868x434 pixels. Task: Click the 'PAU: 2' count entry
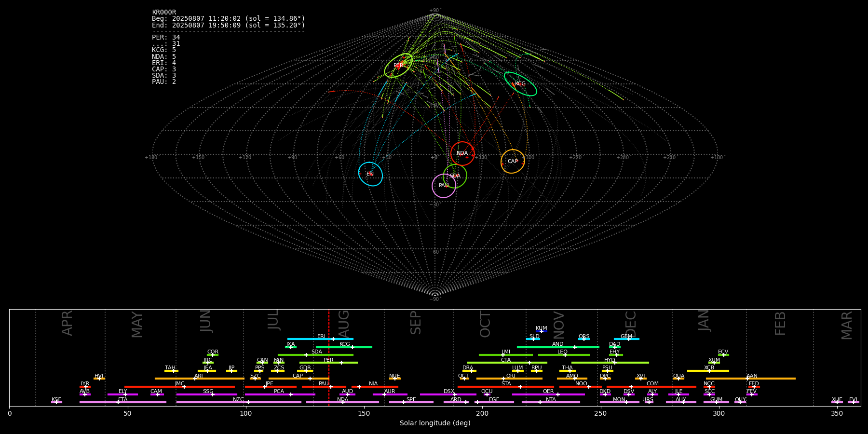164,81
